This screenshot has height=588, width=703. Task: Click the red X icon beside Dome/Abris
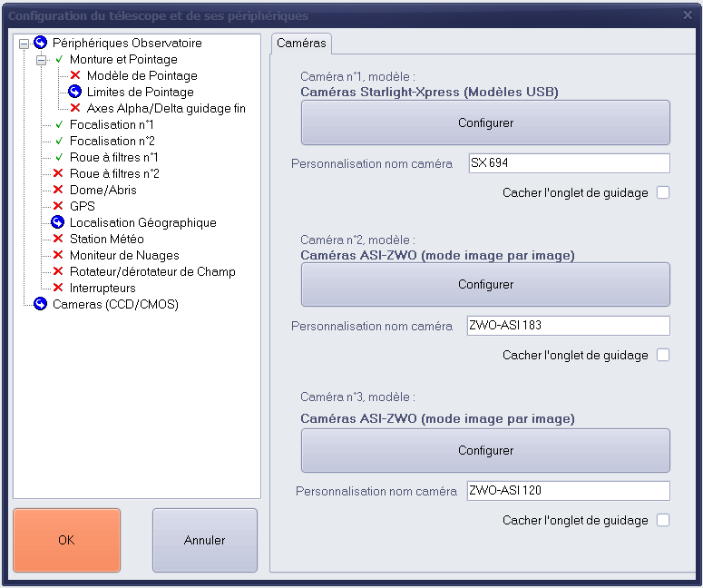tap(59, 190)
